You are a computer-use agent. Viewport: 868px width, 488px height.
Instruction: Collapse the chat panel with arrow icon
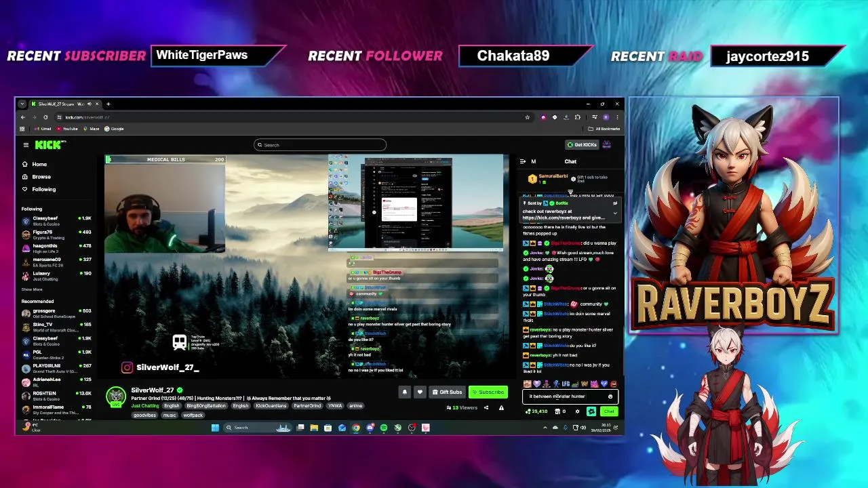click(x=523, y=161)
